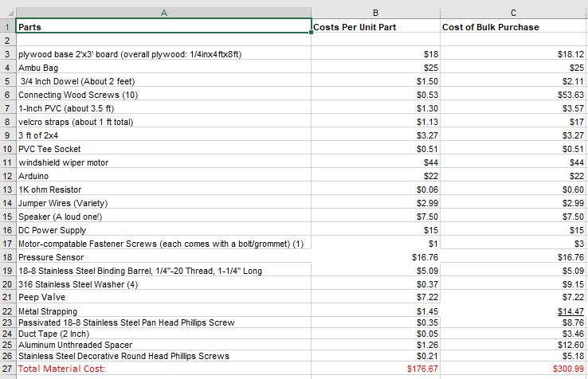Click $5.18 Decorative Screws bulk cost
Screen dimensions: 588x379
pos(513,356)
